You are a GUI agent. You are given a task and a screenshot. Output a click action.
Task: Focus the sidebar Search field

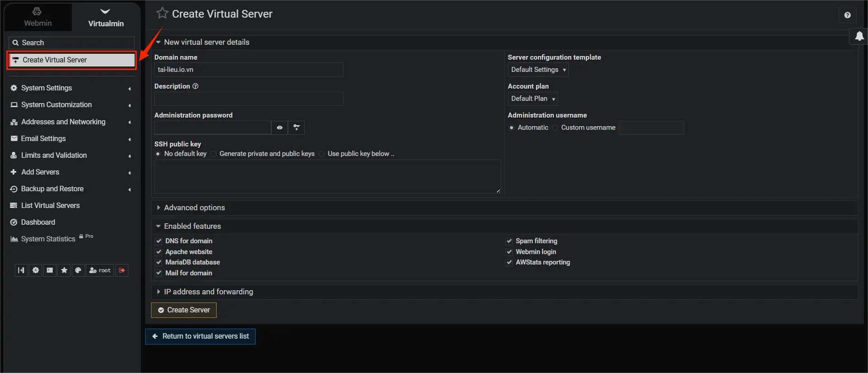click(71, 42)
